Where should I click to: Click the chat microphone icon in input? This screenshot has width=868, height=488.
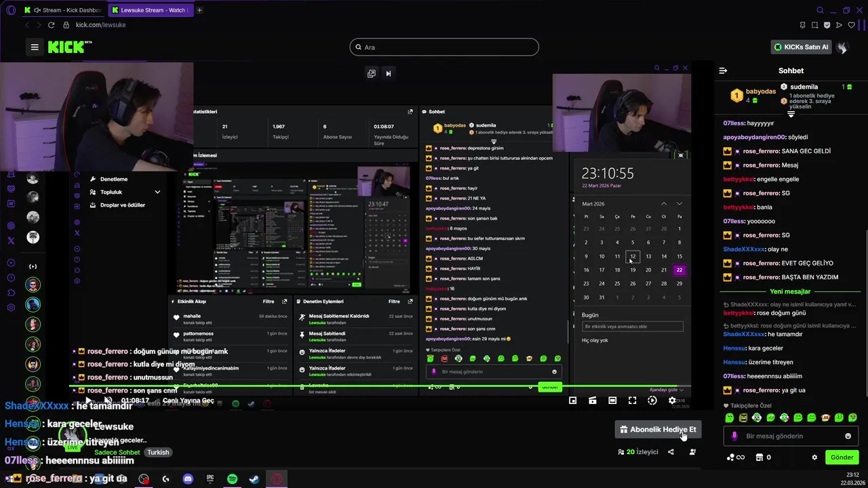pyautogui.click(x=734, y=436)
